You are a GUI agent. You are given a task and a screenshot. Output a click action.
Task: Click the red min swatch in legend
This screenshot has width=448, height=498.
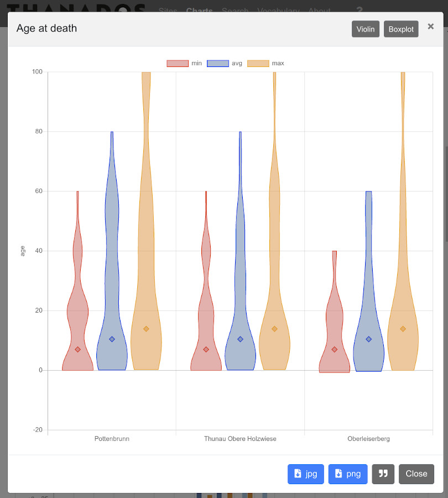178,63
